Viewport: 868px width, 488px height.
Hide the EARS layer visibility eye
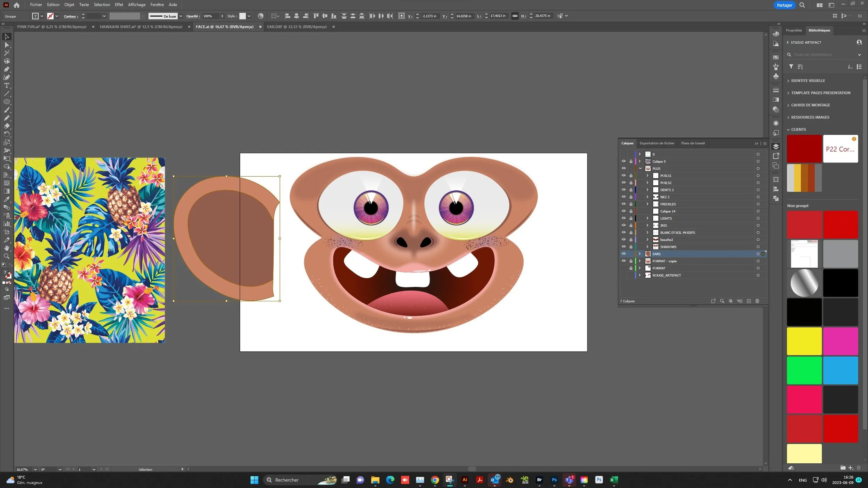[624, 254]
